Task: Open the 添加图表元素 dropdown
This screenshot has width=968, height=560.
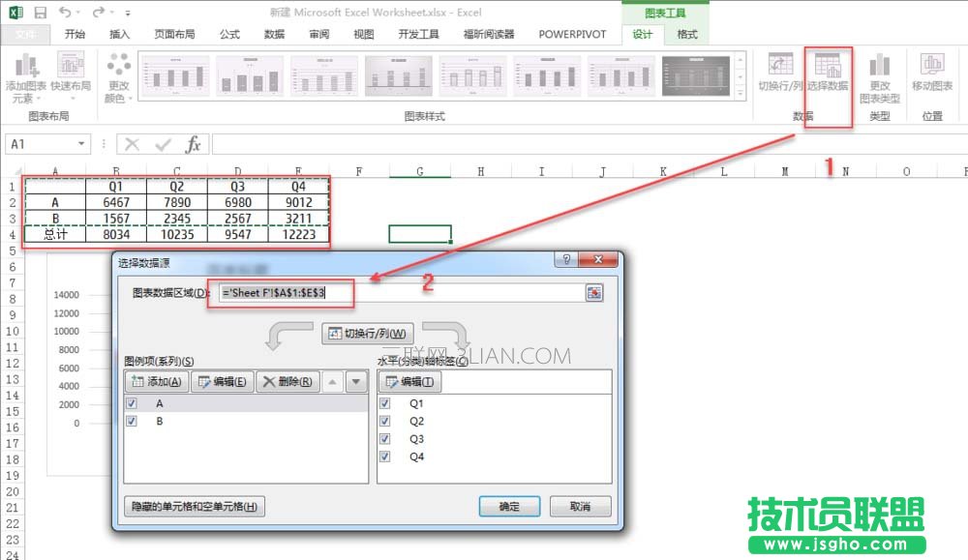Action: pos(26,75)
